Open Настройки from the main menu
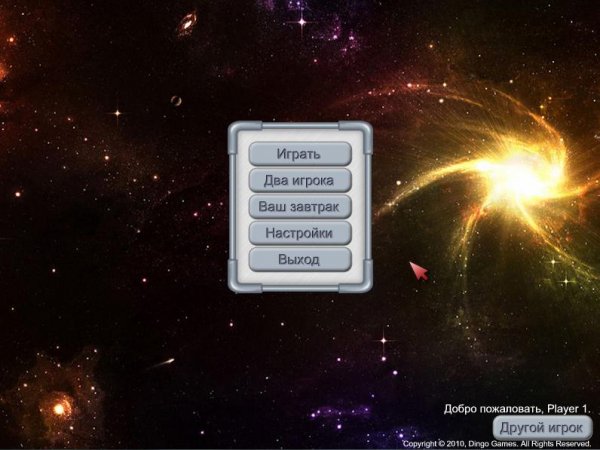Image resolution: width=600 pixels, height=450 pixels. [x=299, y=233]
